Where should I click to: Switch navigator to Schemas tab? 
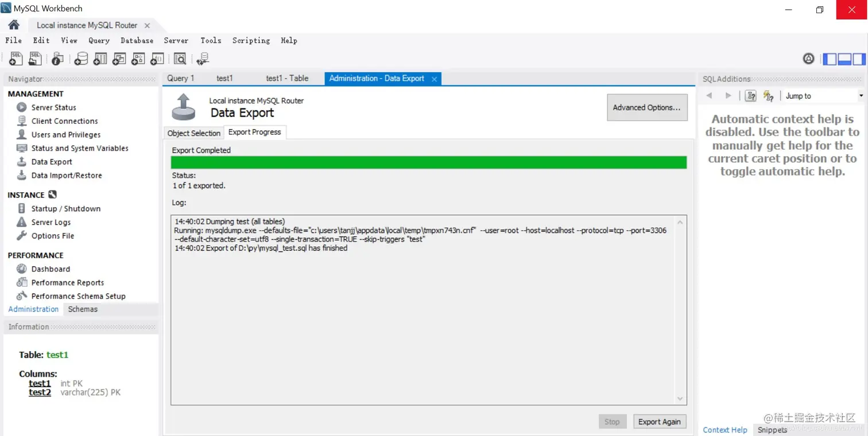83,309
